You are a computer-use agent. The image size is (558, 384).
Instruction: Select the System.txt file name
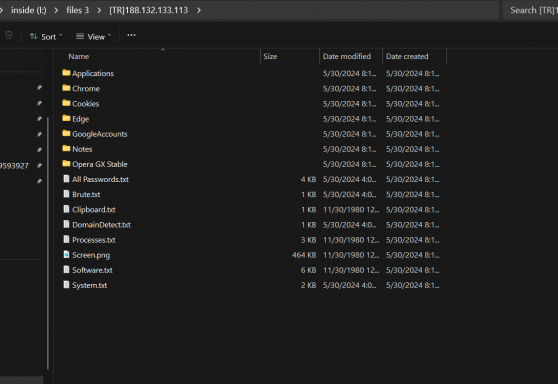[89, 285]
